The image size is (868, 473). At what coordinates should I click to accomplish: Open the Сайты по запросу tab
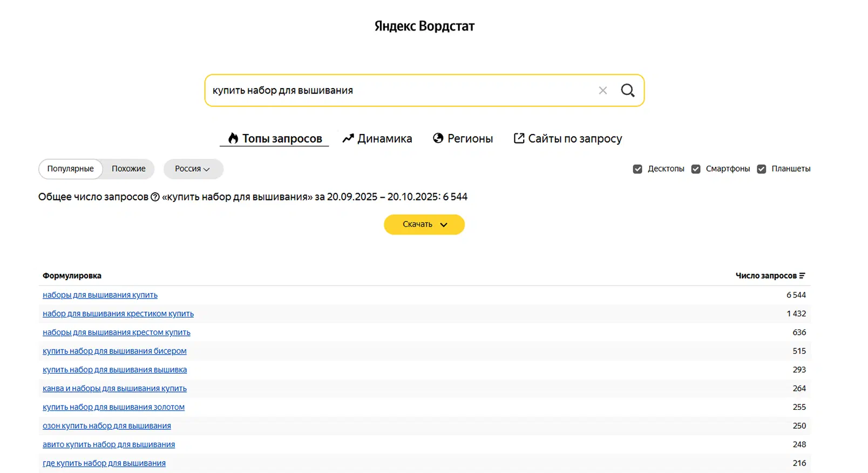[568, 139]
